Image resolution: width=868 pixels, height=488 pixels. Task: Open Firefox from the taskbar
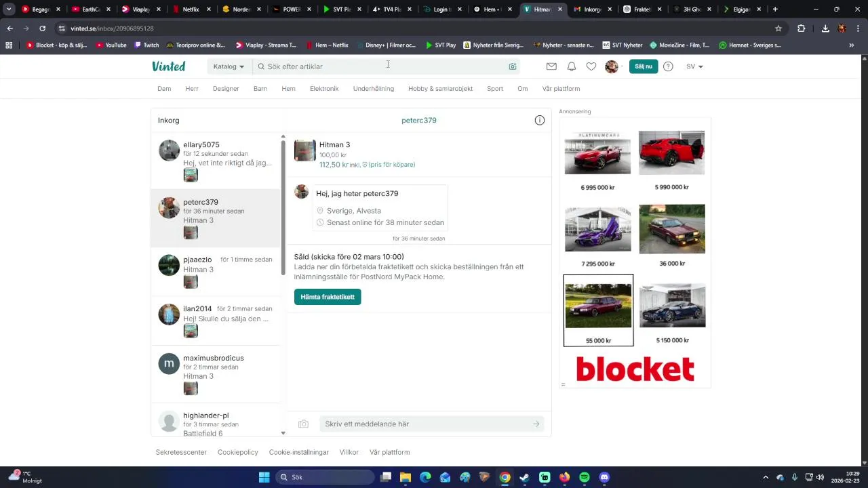click(x=565, y=477)
